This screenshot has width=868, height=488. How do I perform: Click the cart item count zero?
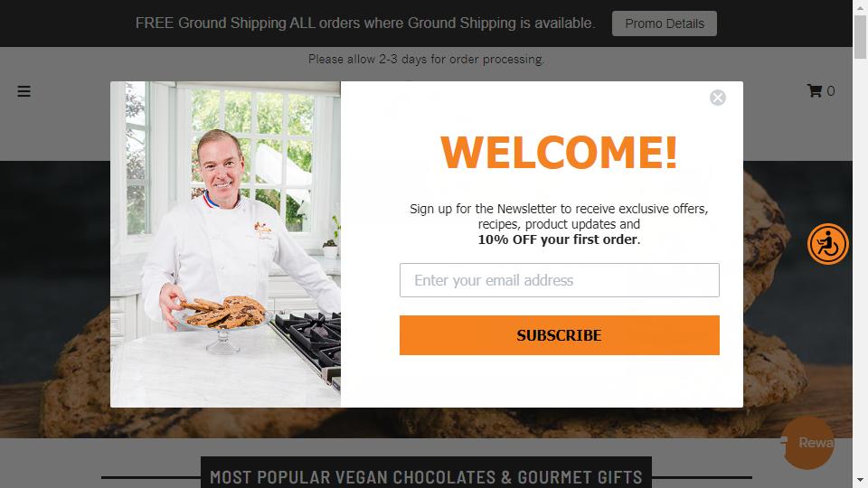click(830, 90)
